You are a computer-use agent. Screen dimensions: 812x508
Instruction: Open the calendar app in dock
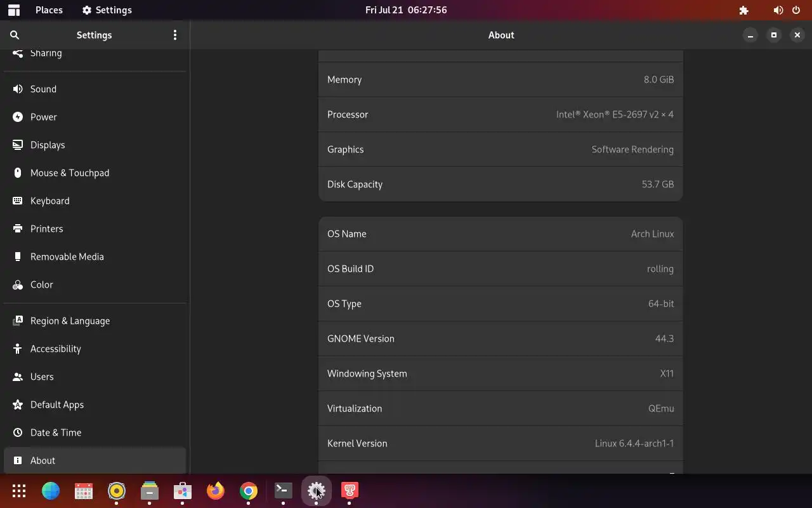click(x=84, y=491)
